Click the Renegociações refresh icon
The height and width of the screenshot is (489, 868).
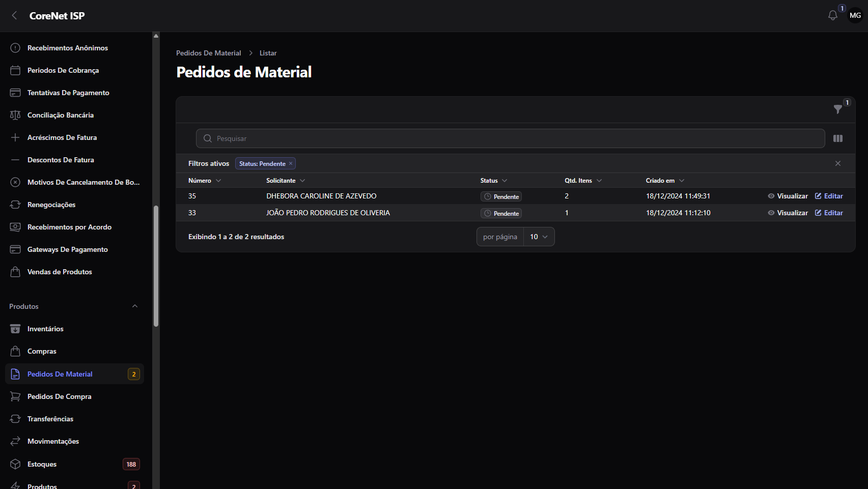15,205
